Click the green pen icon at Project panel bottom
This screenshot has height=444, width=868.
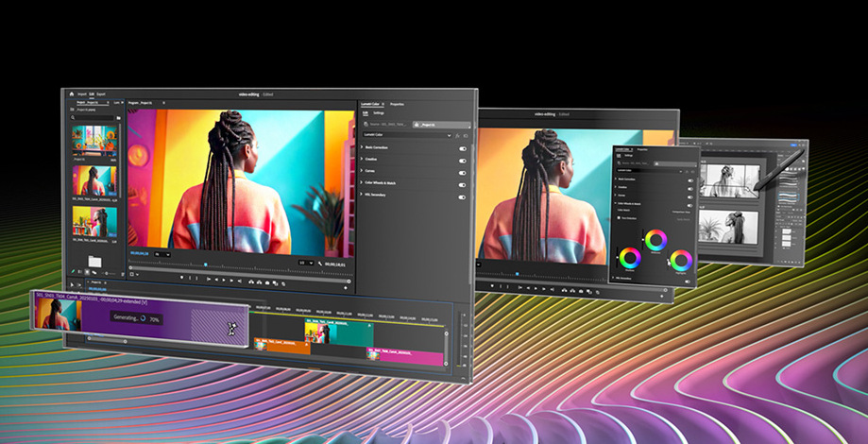[73, 272]
